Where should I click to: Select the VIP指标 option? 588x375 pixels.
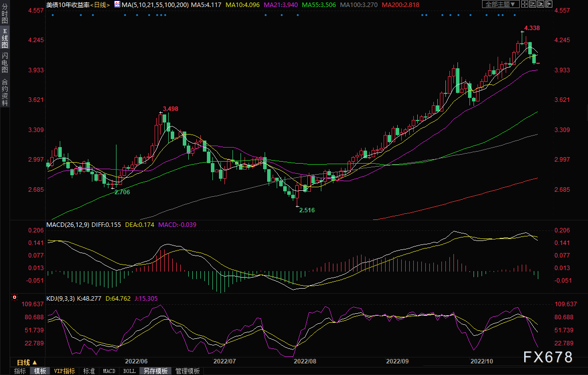coord(64,371)
